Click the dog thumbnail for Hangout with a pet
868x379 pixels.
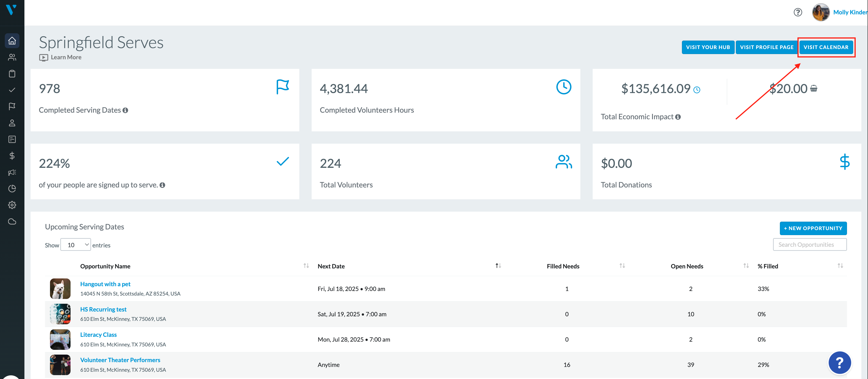60,289
